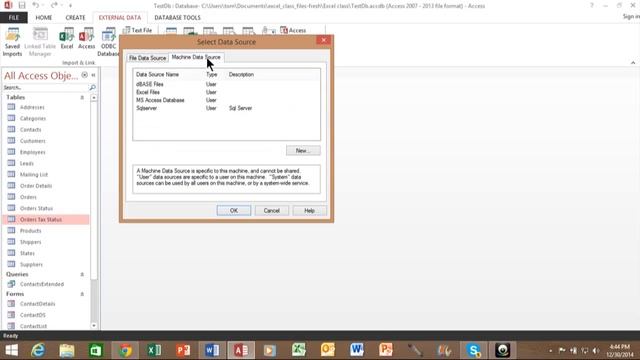Select the Machine Data Source tab

click(x=196, y=57)
